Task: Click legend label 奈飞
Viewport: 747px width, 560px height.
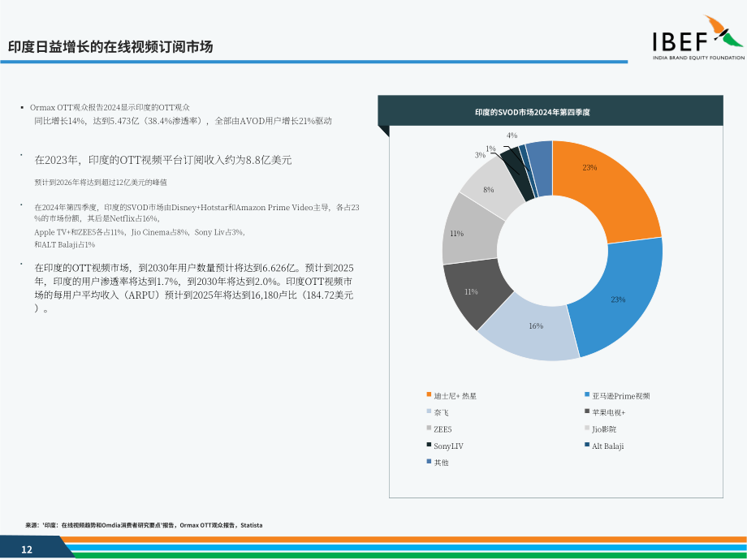Action: point(441,413)
